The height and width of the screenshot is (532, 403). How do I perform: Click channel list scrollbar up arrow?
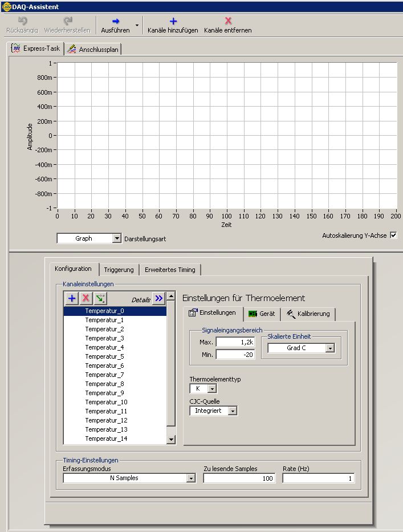(x=171, y=296)
